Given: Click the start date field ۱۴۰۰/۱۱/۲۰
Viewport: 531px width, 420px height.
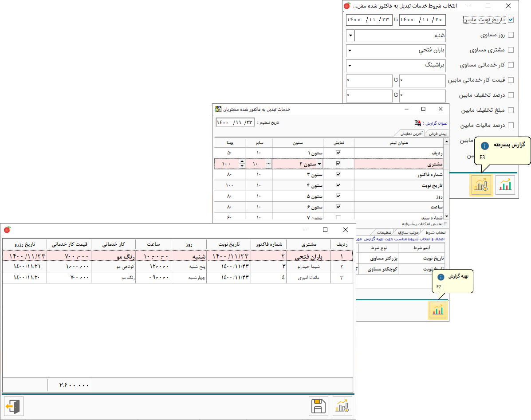Looking at the screenshot, I should 422,20.
